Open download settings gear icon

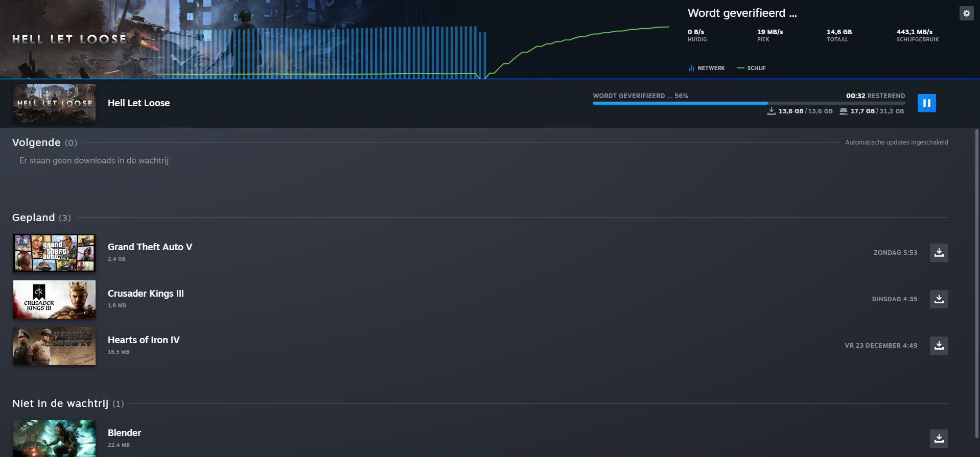pos(966,14)
